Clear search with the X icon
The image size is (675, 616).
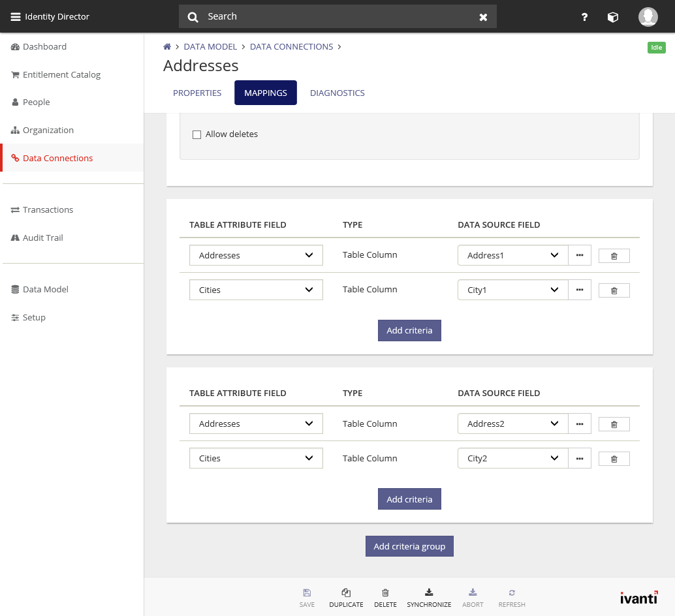click(483, 17)
